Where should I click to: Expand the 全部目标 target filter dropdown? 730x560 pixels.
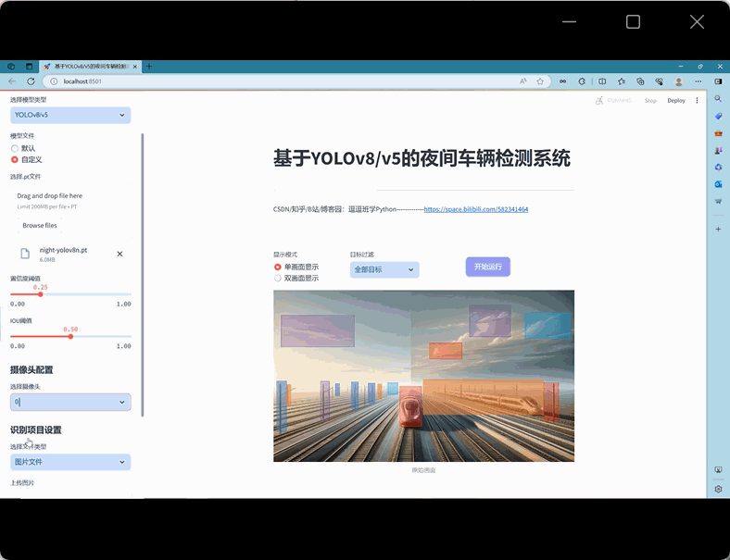[384, 269]
